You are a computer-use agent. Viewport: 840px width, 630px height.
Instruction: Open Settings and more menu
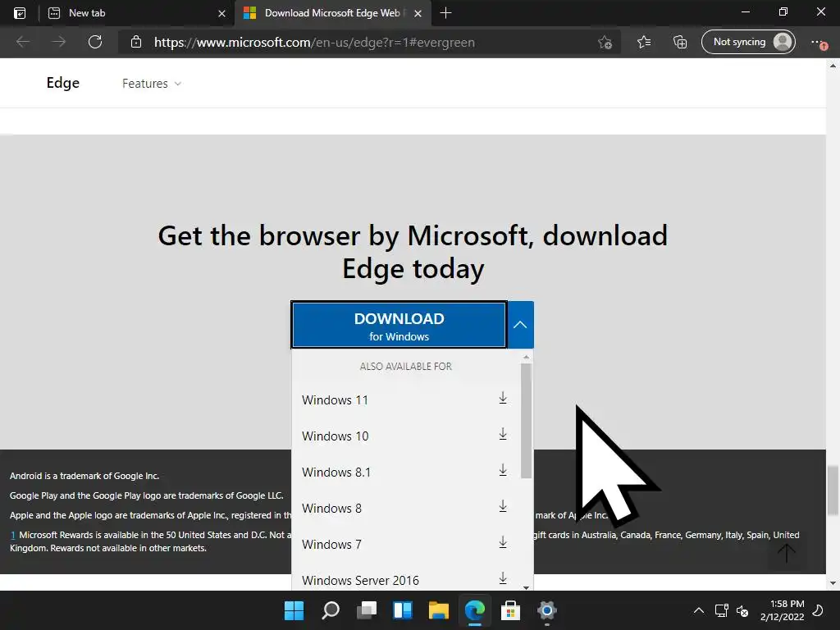819,42
